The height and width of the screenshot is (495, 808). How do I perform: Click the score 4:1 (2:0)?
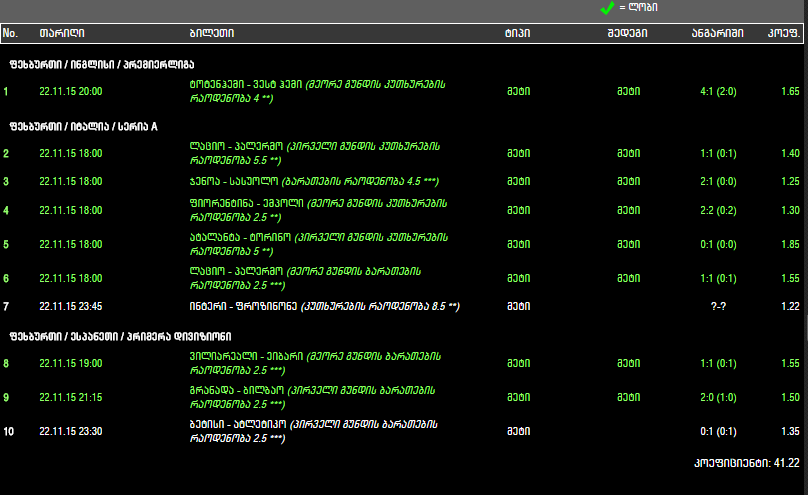point(718,92)
